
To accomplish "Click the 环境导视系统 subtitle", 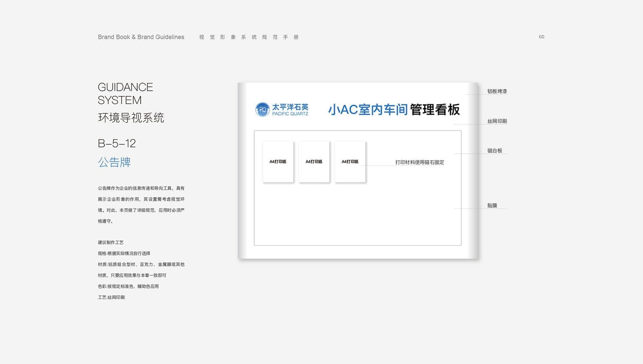I will coord(131,118).
